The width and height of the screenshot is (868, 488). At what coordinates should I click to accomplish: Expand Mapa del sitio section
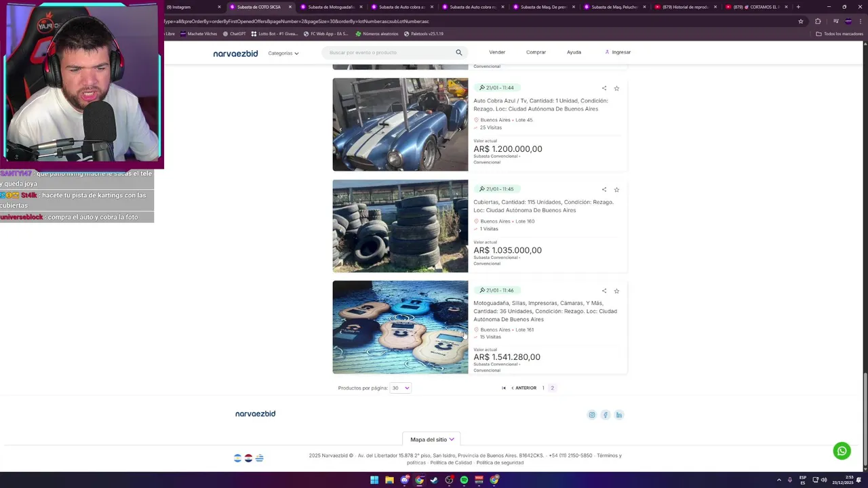432,440
